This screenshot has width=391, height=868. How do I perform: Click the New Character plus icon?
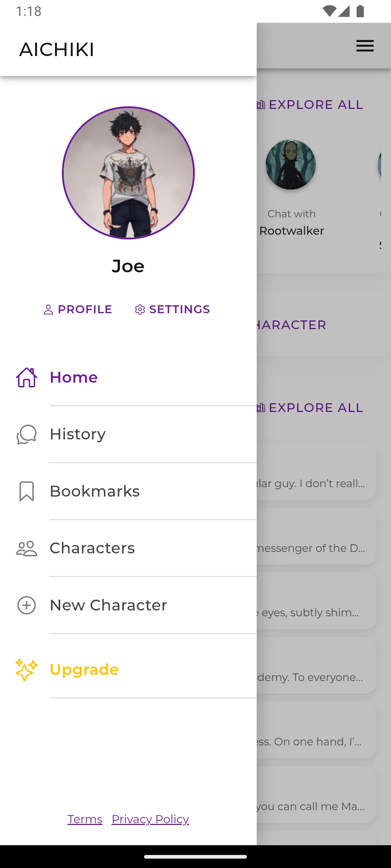coord(26,605)
